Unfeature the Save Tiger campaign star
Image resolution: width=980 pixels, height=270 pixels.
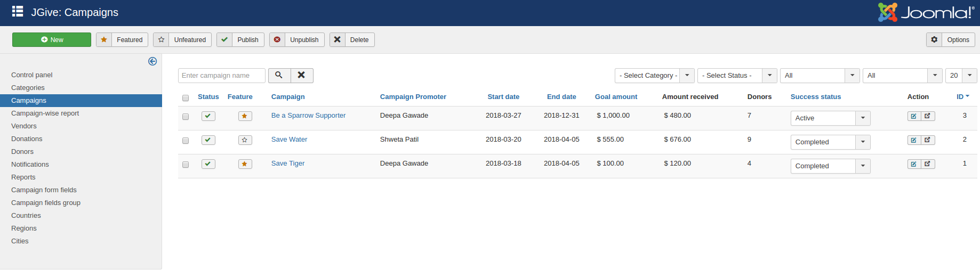245,164
